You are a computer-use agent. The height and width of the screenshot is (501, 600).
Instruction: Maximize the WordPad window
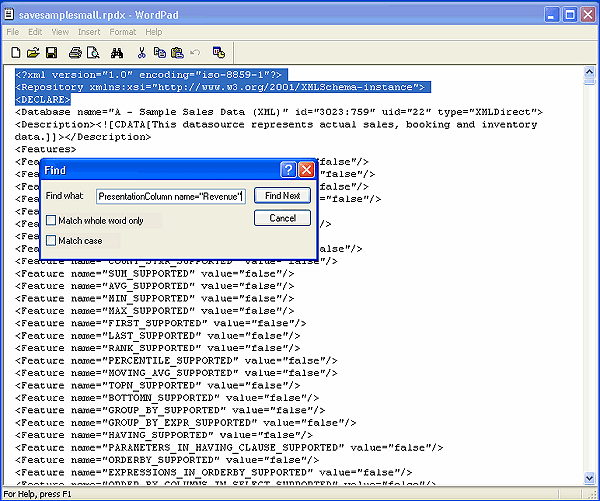click(570, 15)
